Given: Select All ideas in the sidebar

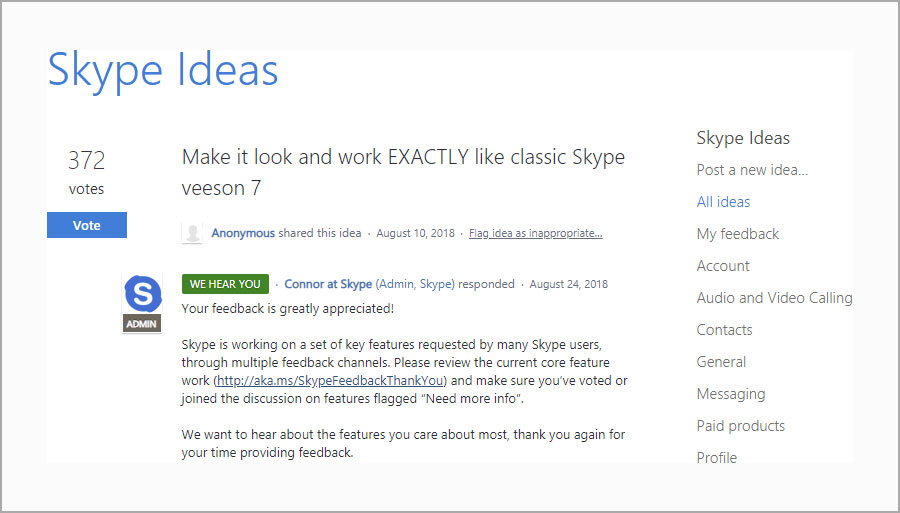Looking at the screenshot, I should click(x=723, y=202).
